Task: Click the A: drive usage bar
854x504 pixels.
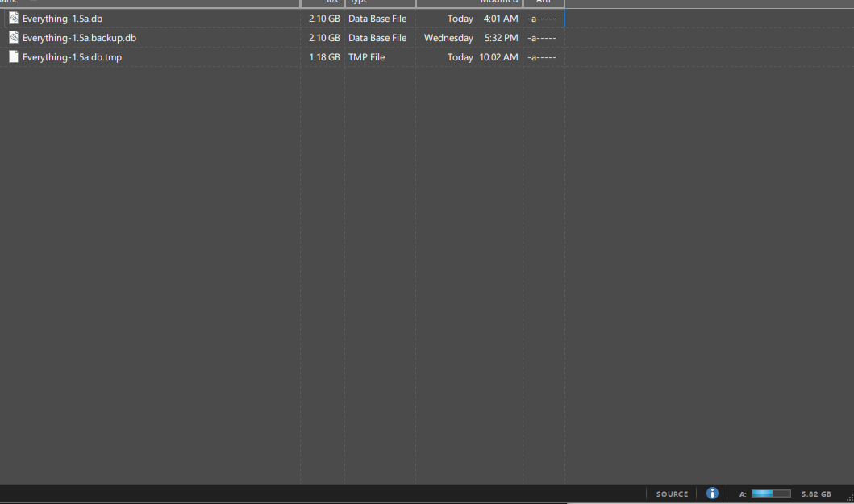Action: 771,493
